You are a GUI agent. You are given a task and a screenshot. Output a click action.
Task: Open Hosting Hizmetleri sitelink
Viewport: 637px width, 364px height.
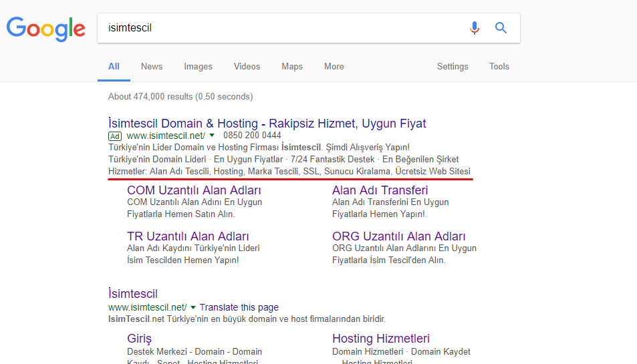380,339
